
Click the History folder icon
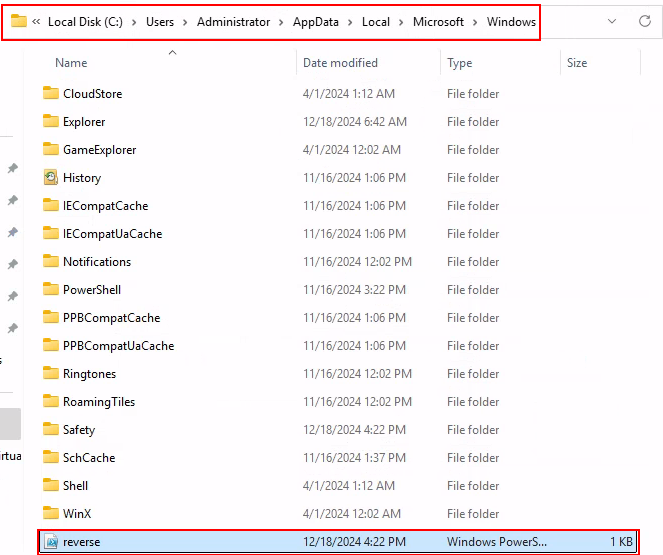point(51,178)
